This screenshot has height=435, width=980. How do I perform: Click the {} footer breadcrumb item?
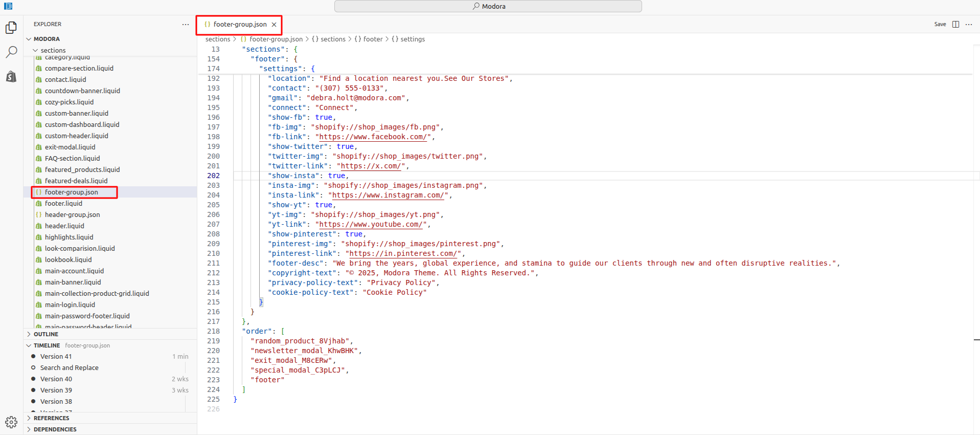point(369,39)
